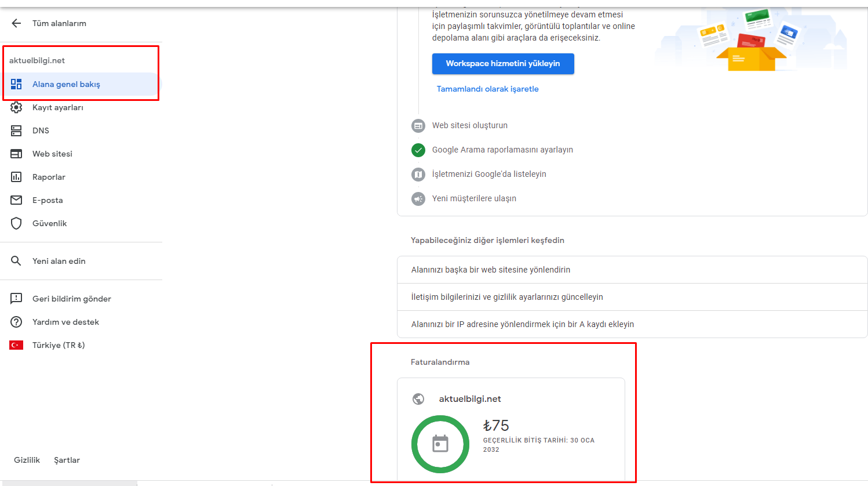Expand the Web sitesi oluşturun step
Image resolution: width=868 pixels, height=486 pixels.
point(470,125)
